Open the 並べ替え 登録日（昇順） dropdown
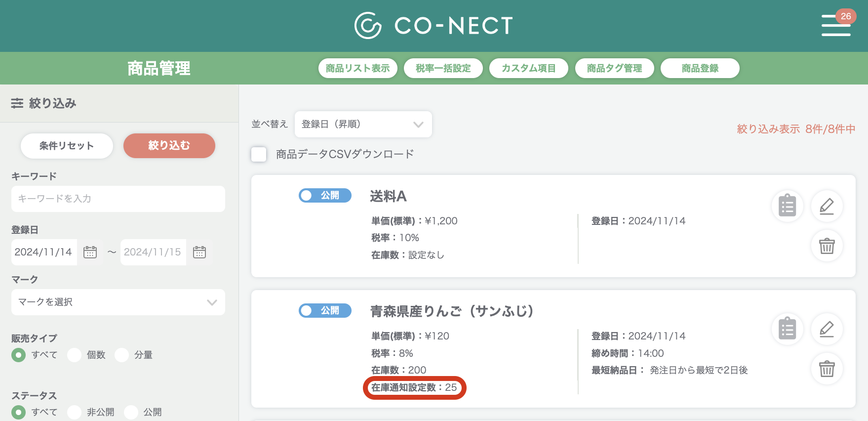Image resolution: width=868 pixels, height=421 pixels. click(363, 124)
